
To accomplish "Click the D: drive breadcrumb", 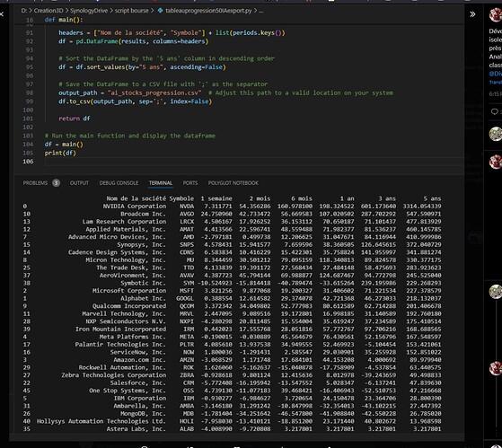I will click(x=23, y=11).
